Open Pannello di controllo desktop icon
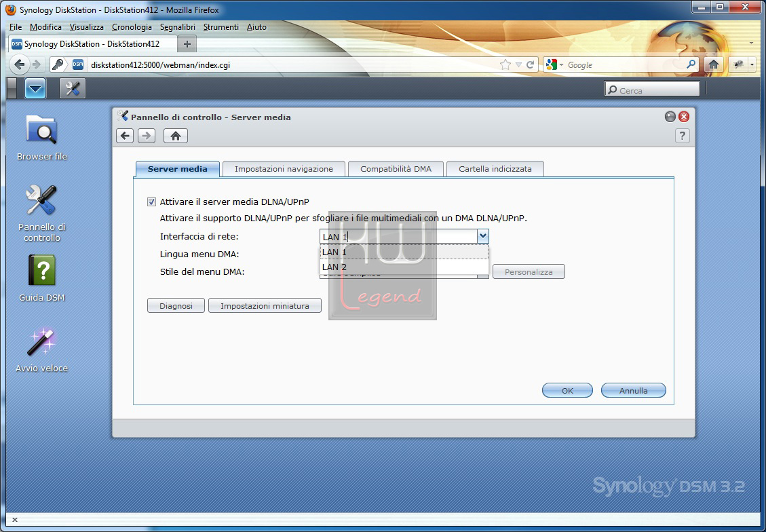Image resolution: width=766 pixels, height=532 pixels. point(41,213)
